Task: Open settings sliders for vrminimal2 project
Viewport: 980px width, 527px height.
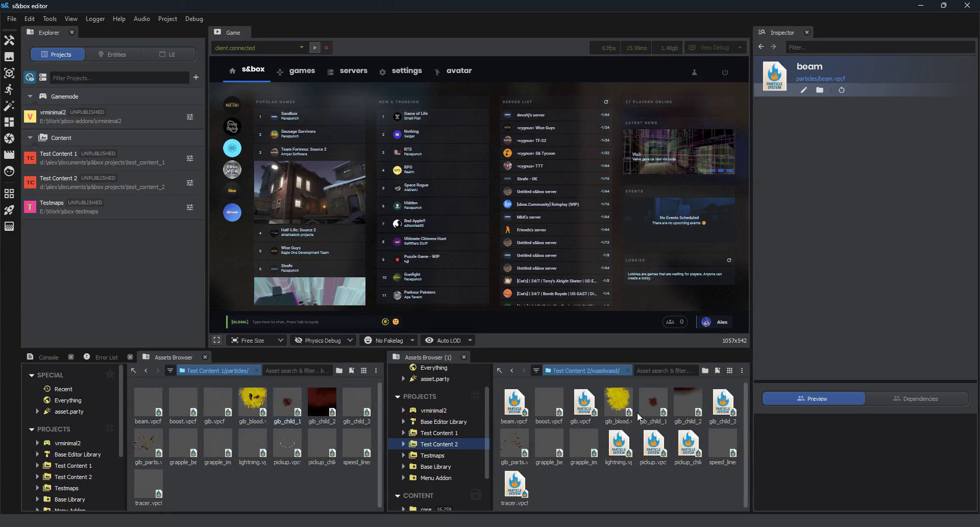Action: [190, 117]
